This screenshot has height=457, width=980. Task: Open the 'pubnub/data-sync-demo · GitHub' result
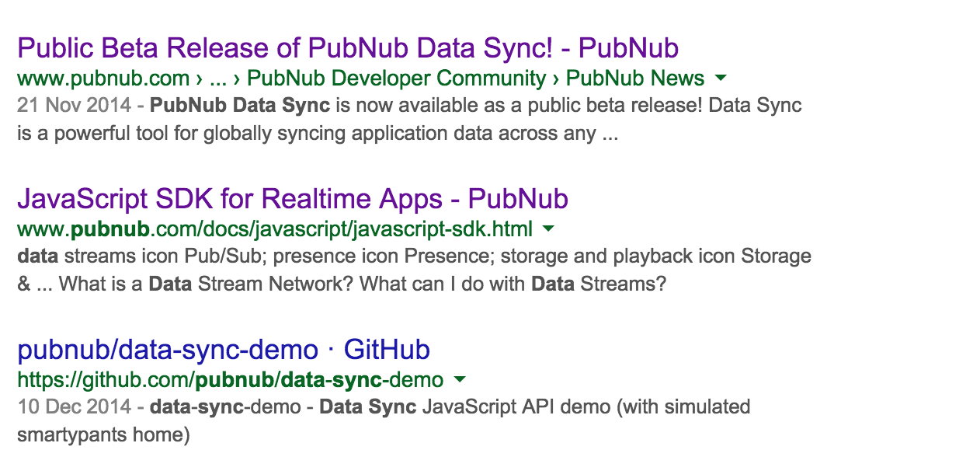224,350
